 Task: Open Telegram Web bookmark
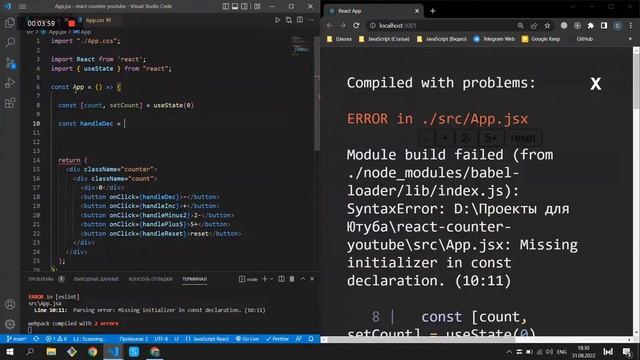coord(494,39)
